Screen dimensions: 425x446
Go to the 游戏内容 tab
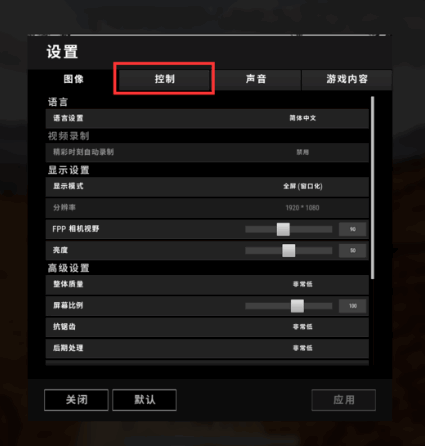click(x=347, y=79)
